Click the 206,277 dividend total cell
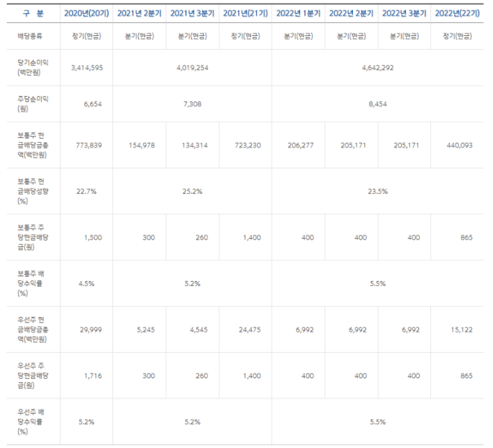The image size is (493, 448). coord(300,145)
